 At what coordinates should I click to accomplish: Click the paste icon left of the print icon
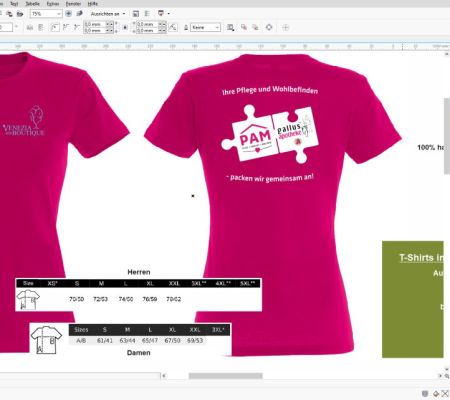(9, 14)
